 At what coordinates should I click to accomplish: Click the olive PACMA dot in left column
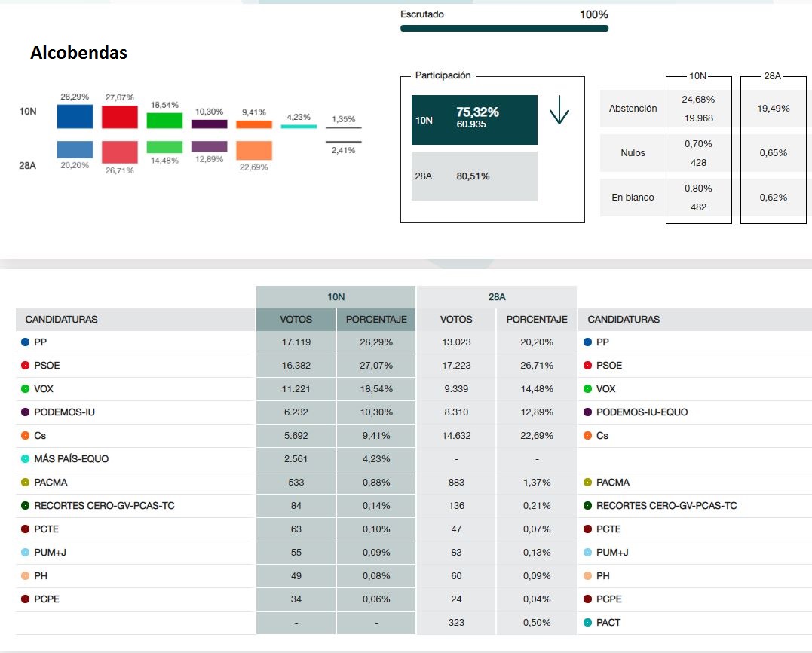click(x=25, y=482)
